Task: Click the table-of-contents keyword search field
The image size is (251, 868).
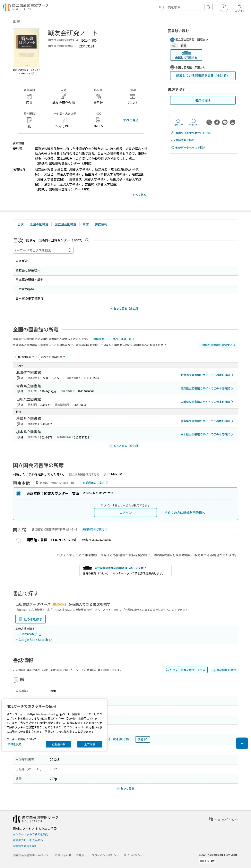Action: pos(40,250)
